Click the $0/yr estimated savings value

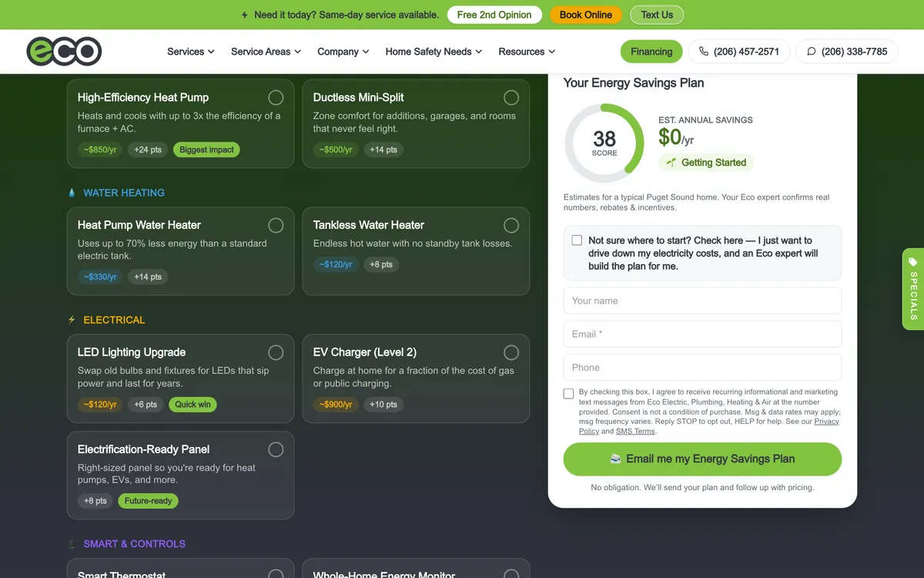point(676,137)
